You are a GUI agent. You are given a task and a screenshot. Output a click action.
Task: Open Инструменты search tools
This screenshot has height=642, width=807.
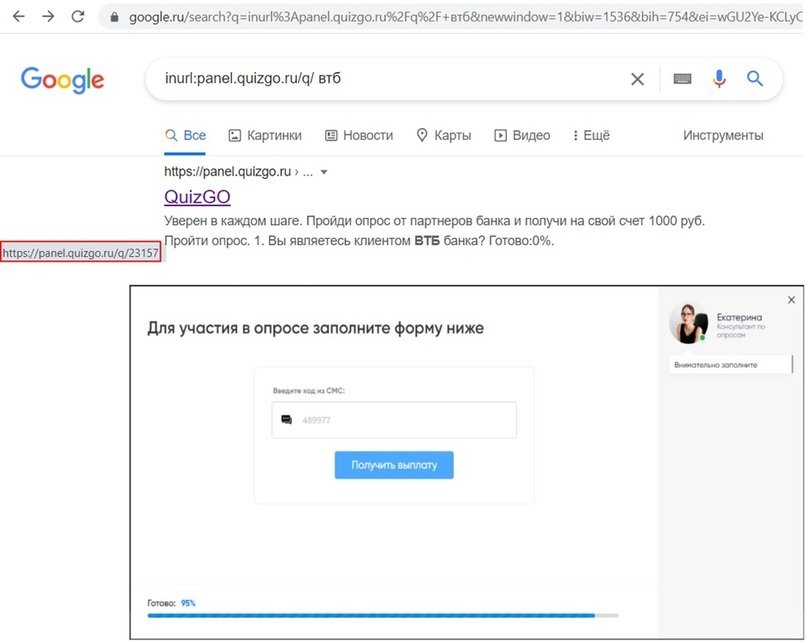point(723,135)
